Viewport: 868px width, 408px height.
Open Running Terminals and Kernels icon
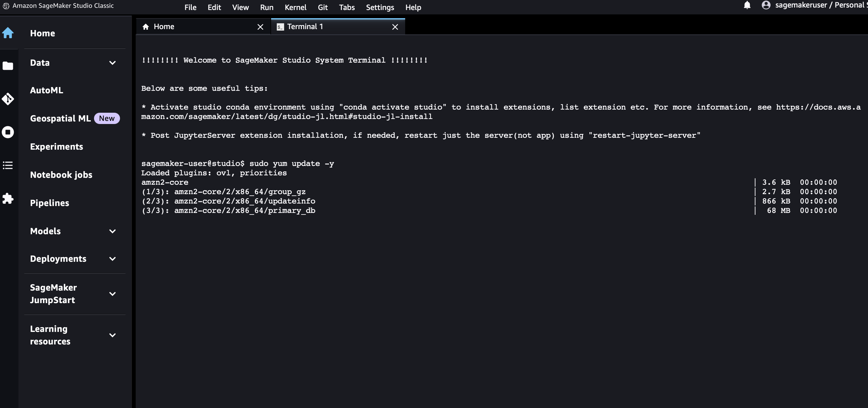[x=8, y=132]
